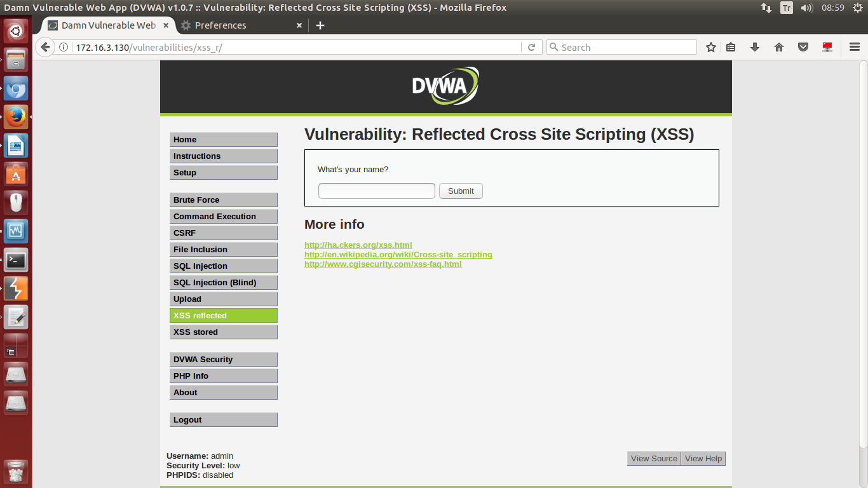Open Setup menu item

[224, 173]
